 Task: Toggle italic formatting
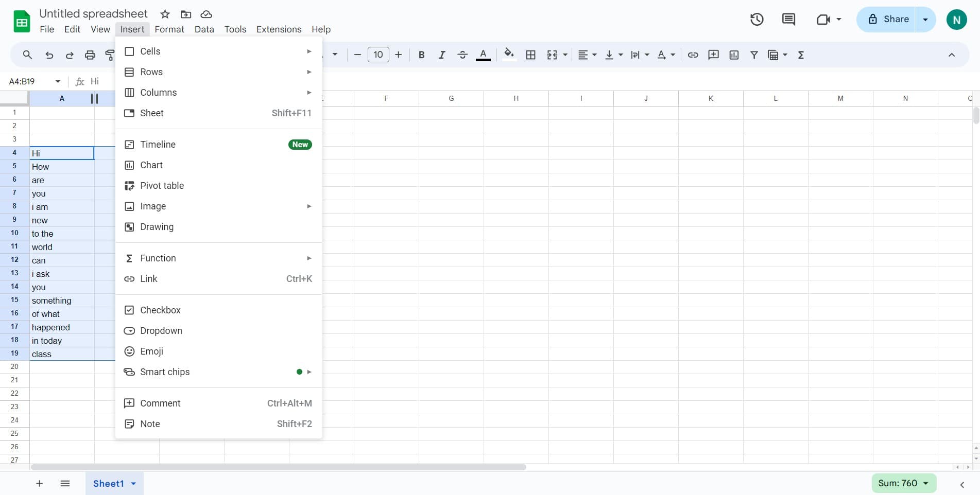click(441, 55)
